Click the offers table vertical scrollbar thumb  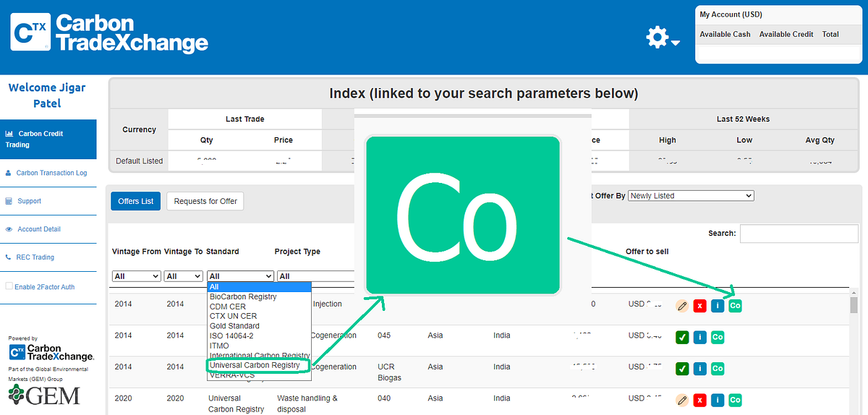[854, 305]
